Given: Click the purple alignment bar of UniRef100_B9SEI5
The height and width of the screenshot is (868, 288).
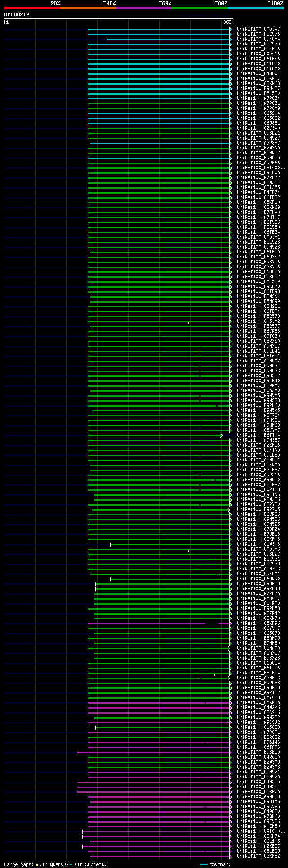Looking at the screenshot, I should tap(153, 752).
